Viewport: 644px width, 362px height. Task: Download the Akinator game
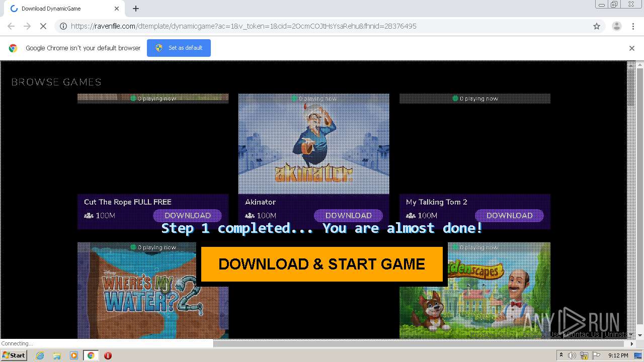[x=348, y=216]
